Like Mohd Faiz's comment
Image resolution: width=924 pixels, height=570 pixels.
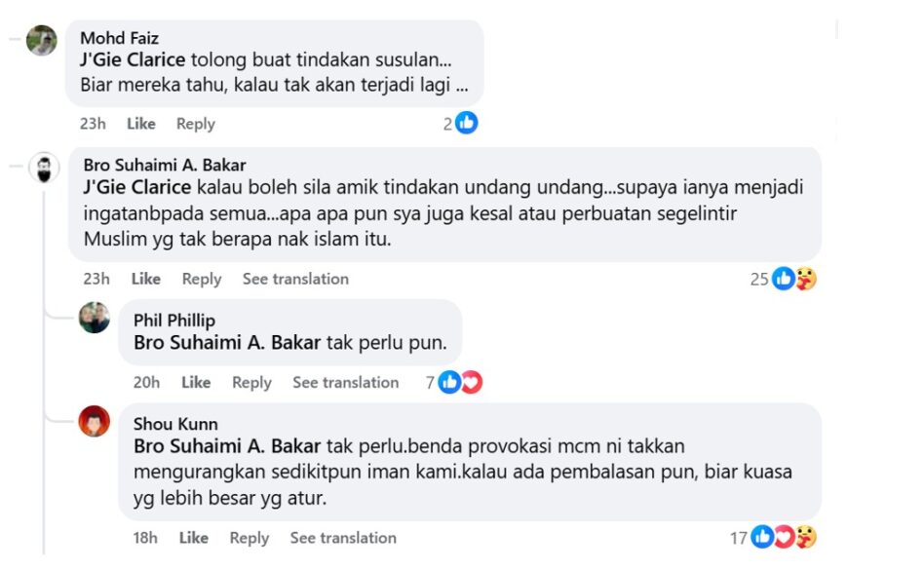(141, 124)
